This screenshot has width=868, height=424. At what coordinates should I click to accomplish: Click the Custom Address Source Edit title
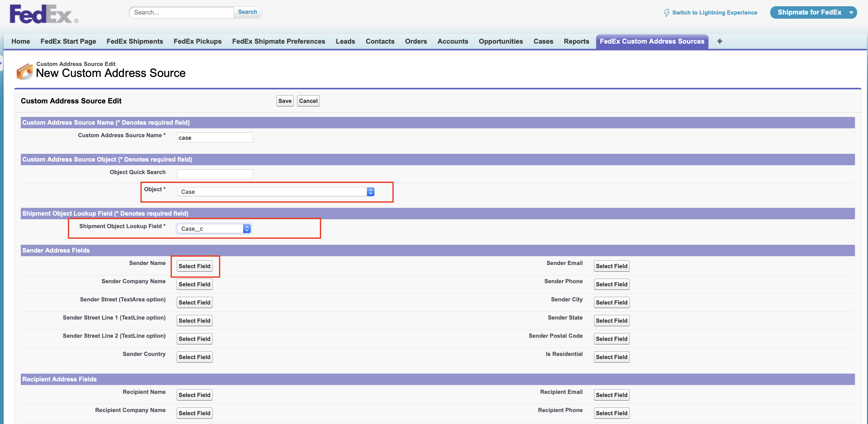[x=71, y=101]
